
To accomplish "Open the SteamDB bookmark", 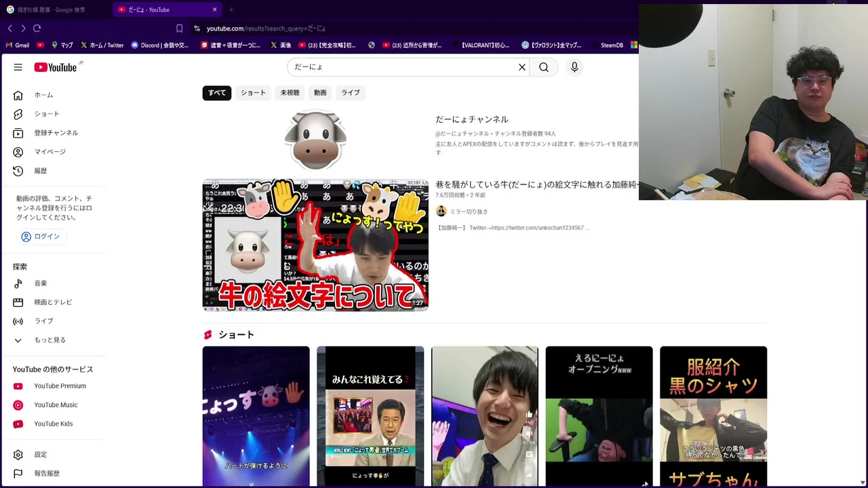I will click(606, 45).
